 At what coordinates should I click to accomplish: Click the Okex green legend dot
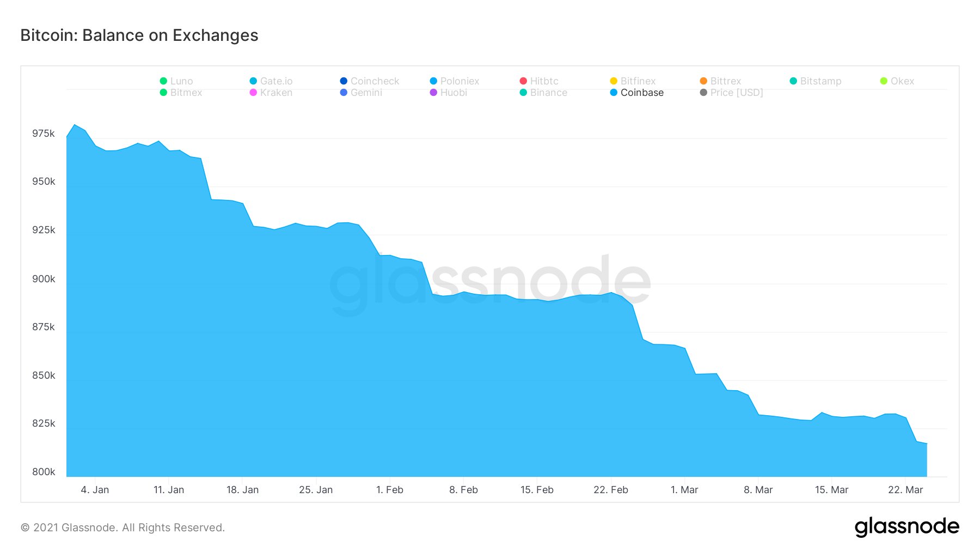coord(884,81)
